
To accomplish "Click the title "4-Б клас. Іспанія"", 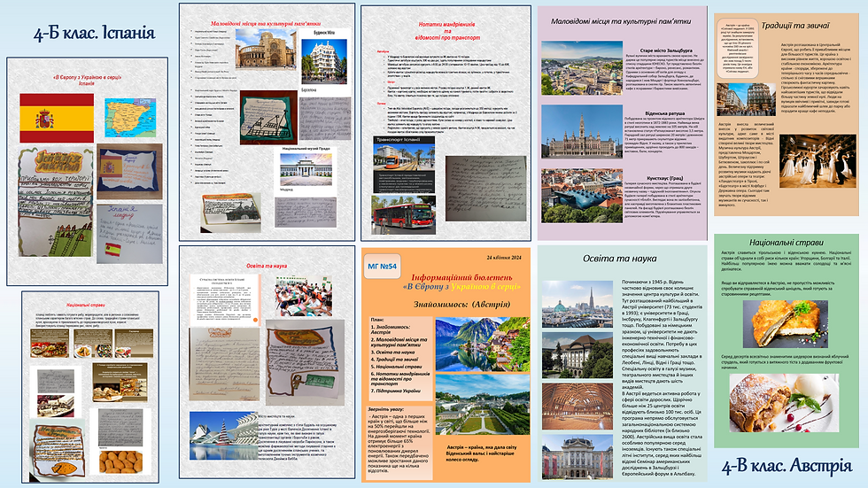I will (x=94, y=33).
